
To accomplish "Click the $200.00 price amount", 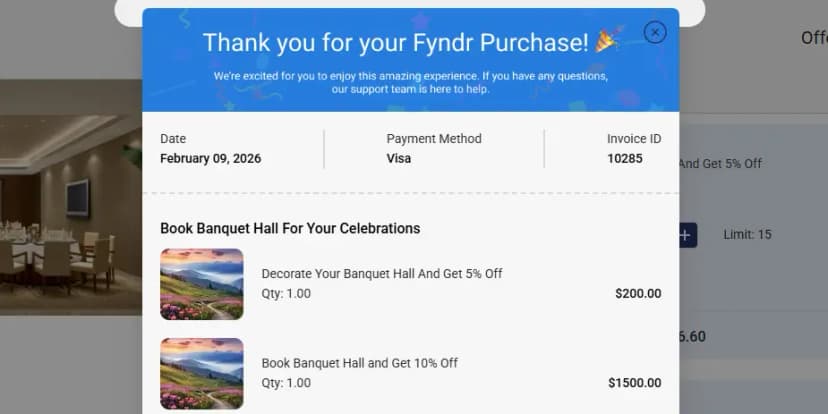I will (x=638, y=294).
